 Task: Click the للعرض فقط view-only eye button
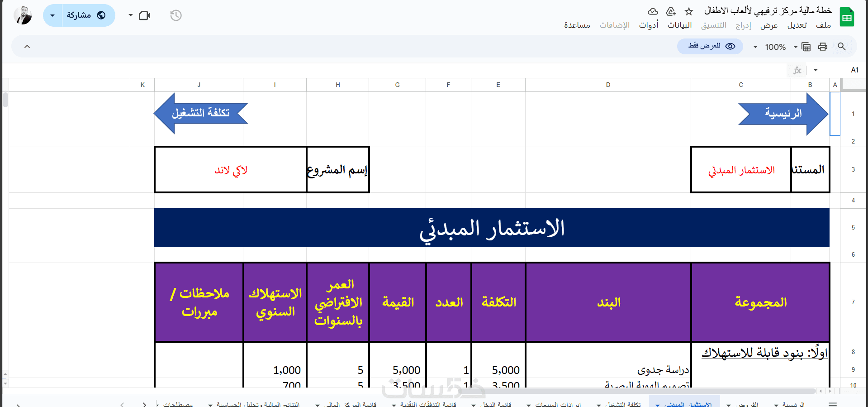tap(710, 46)
